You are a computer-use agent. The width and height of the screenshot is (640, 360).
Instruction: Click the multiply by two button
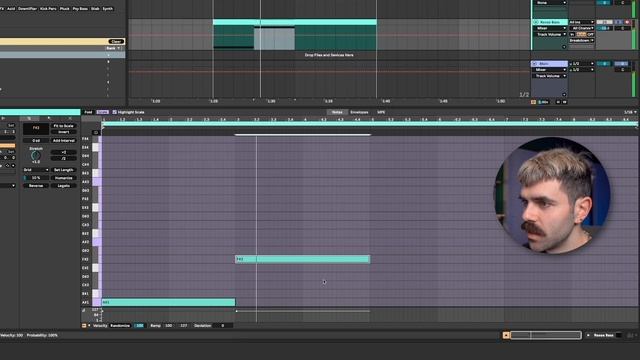tap(63, 152)
